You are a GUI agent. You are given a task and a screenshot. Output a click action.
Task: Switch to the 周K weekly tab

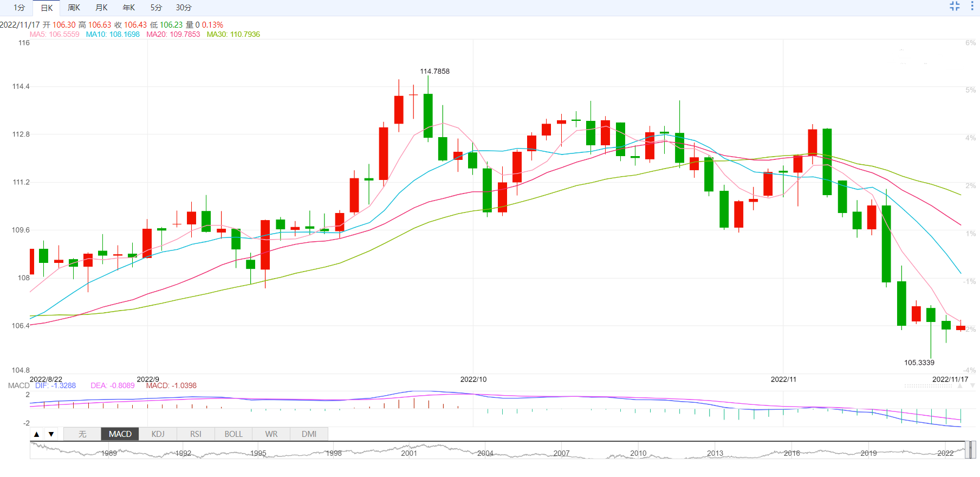74,8
